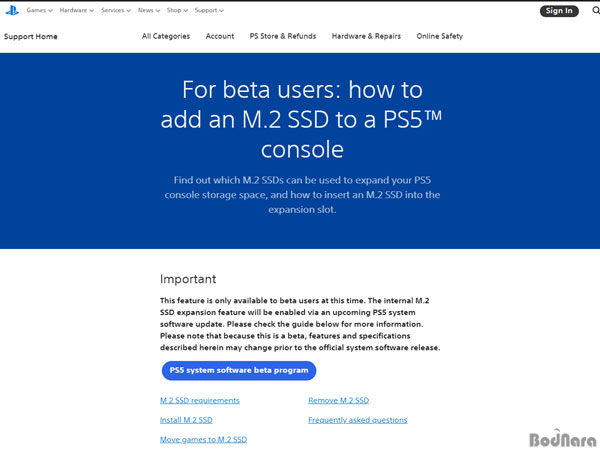The image size is (600, 450).
Task: Open the Remove M.2 SSD link
Action: [339, 401]
